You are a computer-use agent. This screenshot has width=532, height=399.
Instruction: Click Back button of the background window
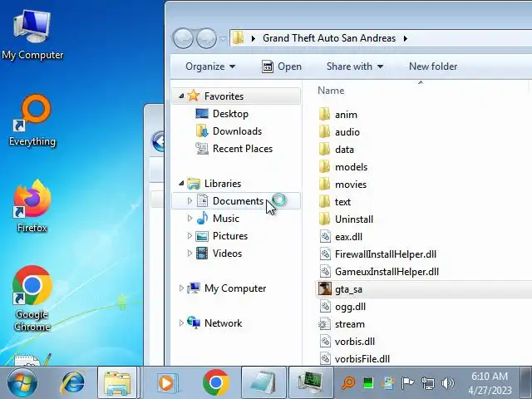coord(159,141)
